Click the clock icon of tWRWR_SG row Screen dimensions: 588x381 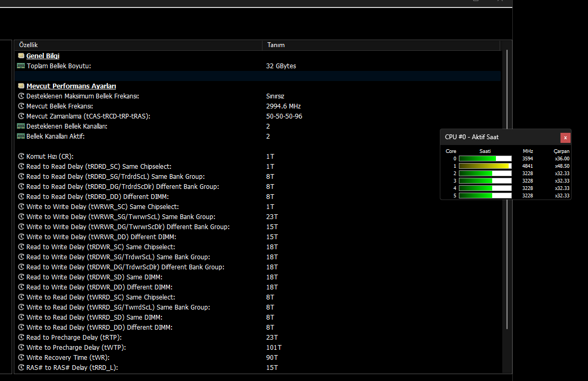[x=21, y=217]
